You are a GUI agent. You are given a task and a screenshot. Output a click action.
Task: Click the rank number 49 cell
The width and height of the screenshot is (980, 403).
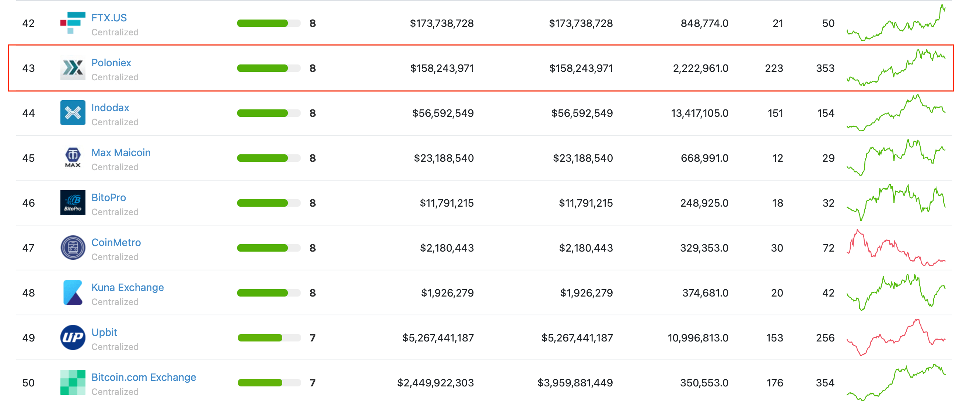tap(28, 338)
